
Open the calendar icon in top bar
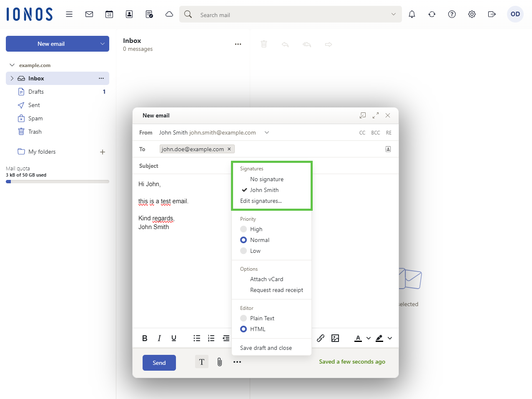tap(109, 14)
